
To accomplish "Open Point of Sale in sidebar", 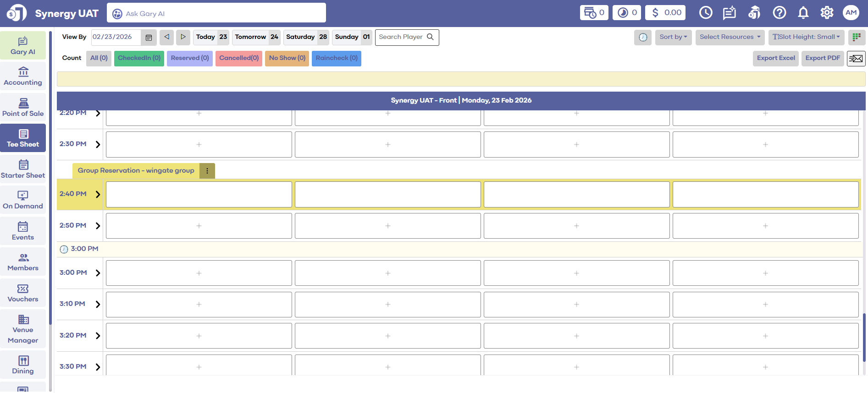I will click(23, 108).
